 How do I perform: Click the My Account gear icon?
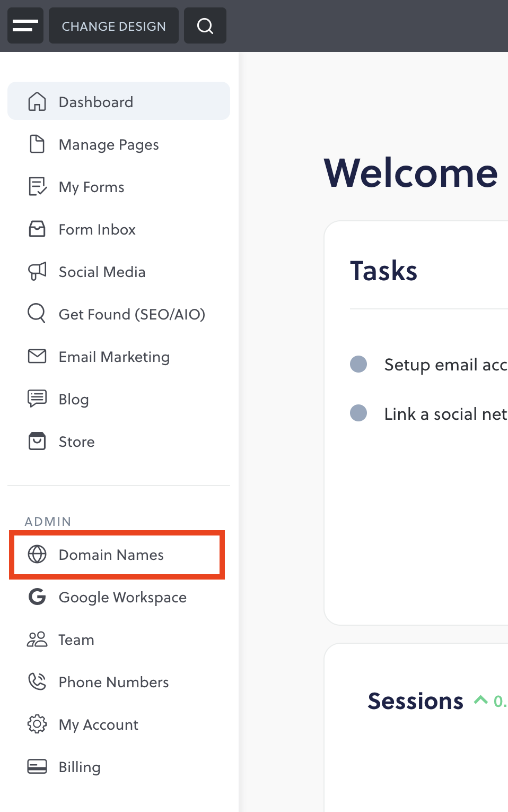point(37,724)
